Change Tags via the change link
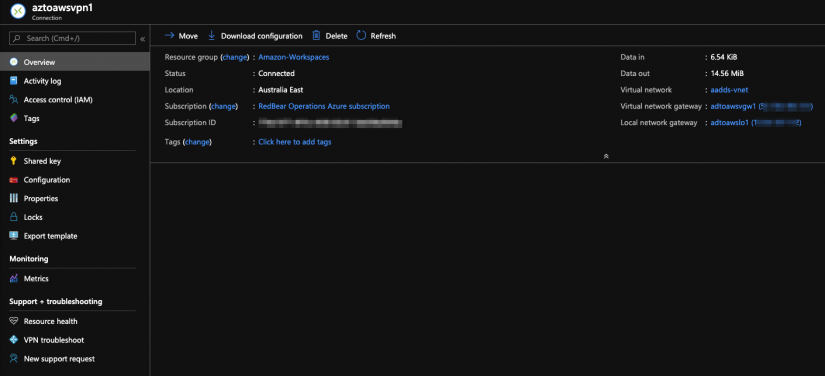This screenshot has width=825, height=376. [x=197, y=142]
